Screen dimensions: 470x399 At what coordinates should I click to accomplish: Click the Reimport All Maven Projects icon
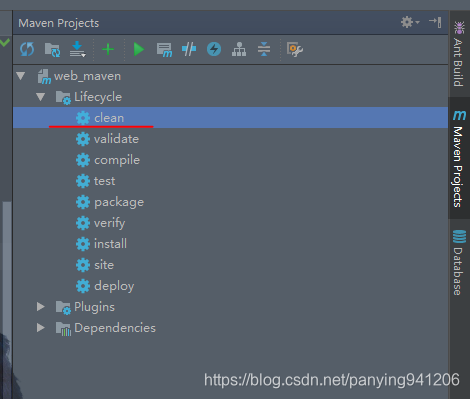pyautogui.click(x=27, y=49)
